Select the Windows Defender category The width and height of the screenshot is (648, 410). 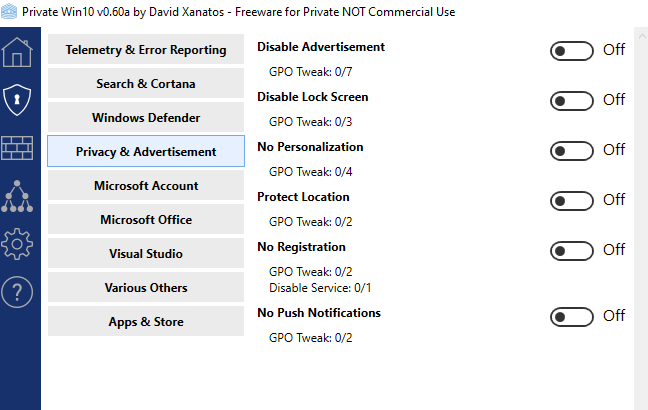click(x=146, y=118)
